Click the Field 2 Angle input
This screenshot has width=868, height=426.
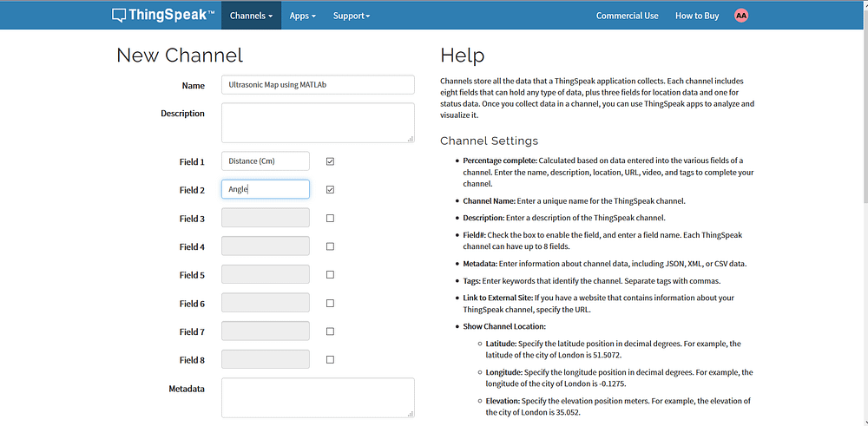[266, 189]
